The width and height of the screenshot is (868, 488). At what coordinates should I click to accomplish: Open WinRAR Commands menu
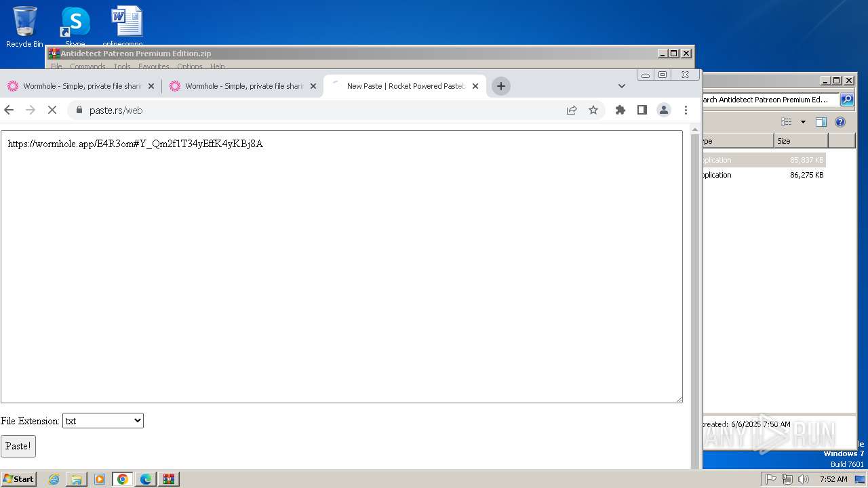pyautogui.click(x=87, y=66)
